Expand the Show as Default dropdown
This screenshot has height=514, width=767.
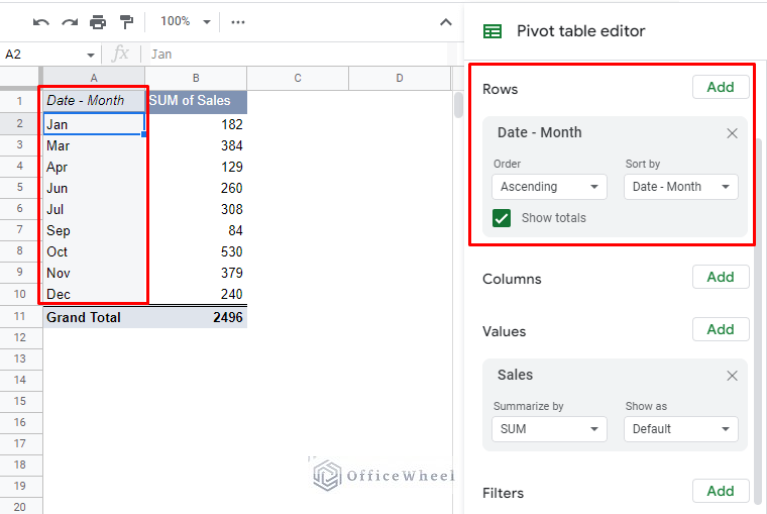[x=681, y=429]
